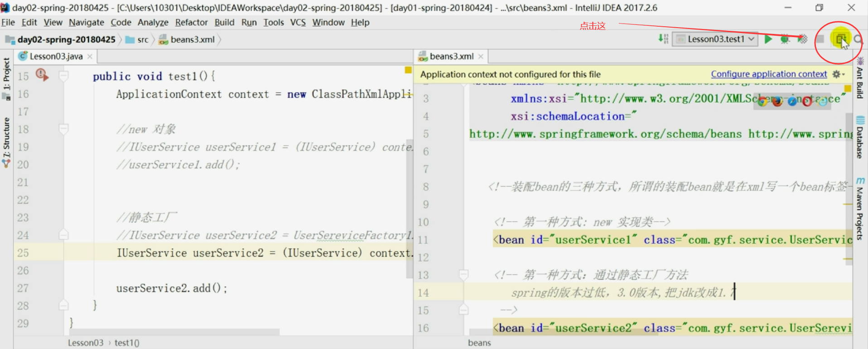This screenshot has height=349, width=868.
Task: Click the Lesson03 breadcrumb below the Java editor
Action: coord(86,343)
